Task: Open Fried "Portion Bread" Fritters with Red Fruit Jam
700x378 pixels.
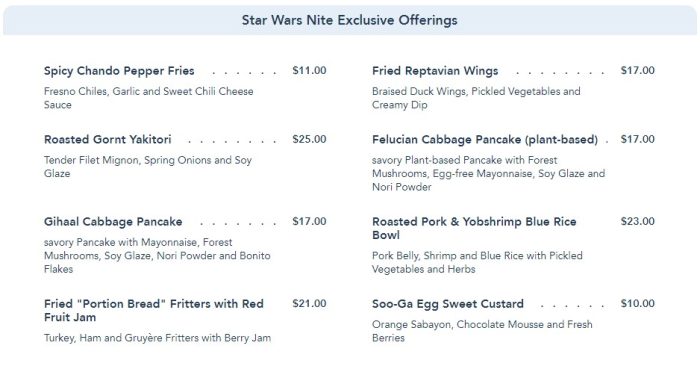Action: [154, 310]
